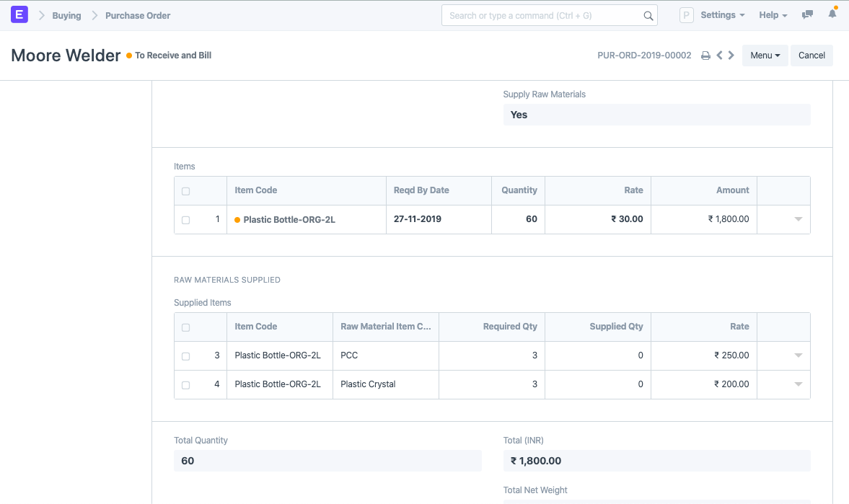Expand the Plastic Bottle-ORG-2L item row details
This screenshot has height=504, width=849.
798,219
